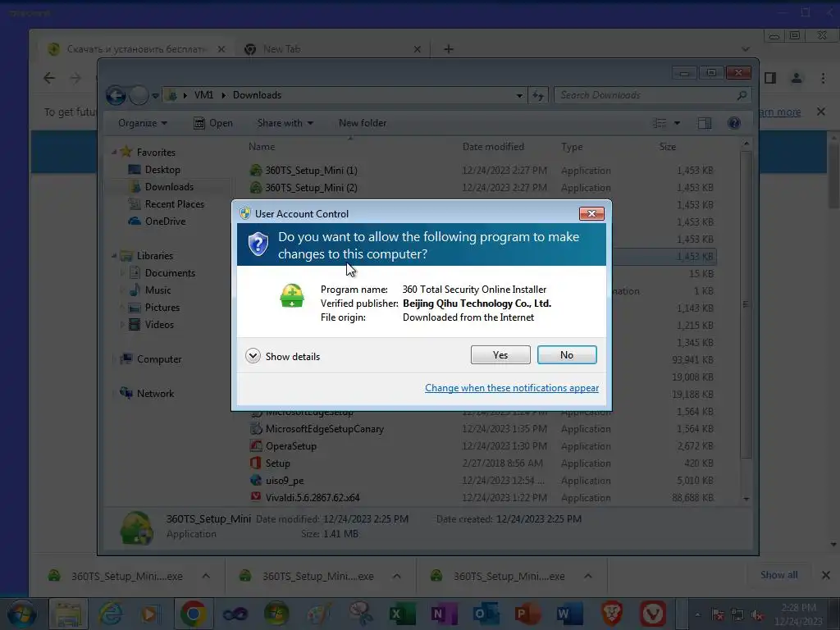Click the Explorer scrollbar down arrow
The image size is (840, 630).
(746, 499)
